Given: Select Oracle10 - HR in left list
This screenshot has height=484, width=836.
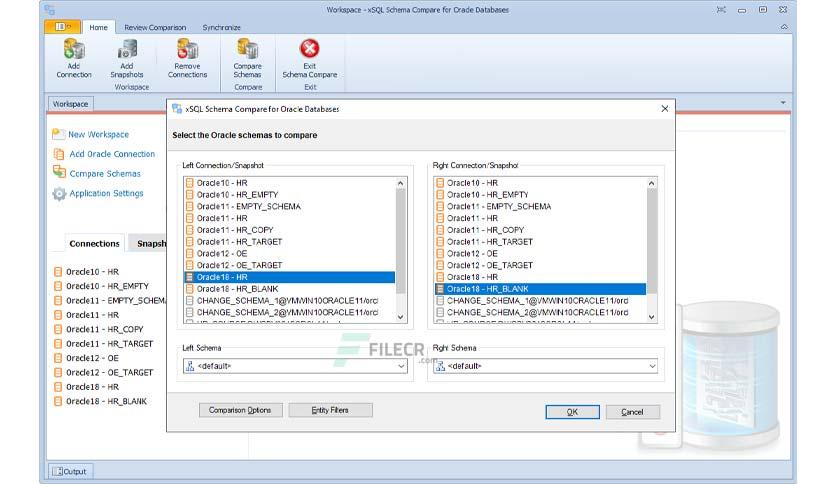Looking at the screenshot, I should click(290, 183).
